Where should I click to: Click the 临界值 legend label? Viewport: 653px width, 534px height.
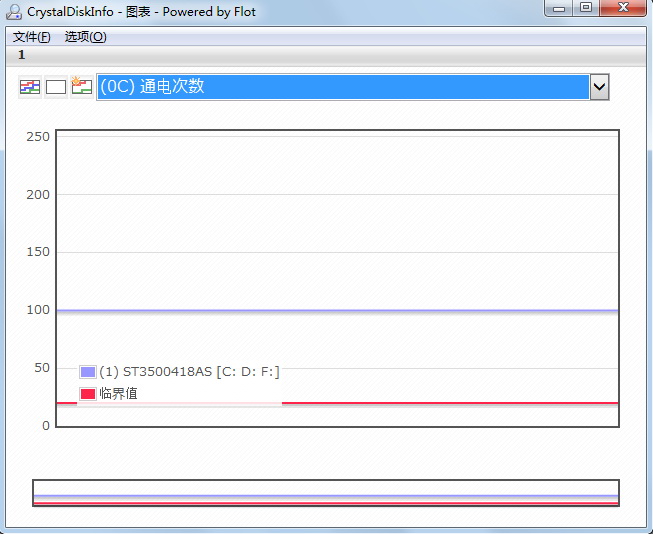click(118, 394)
